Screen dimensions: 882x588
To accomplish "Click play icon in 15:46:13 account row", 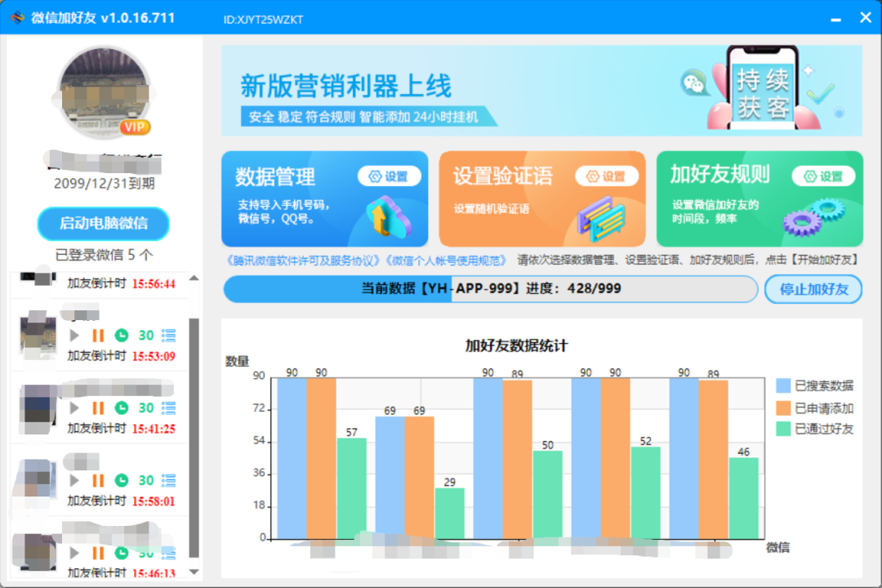I will click(74, 553).
